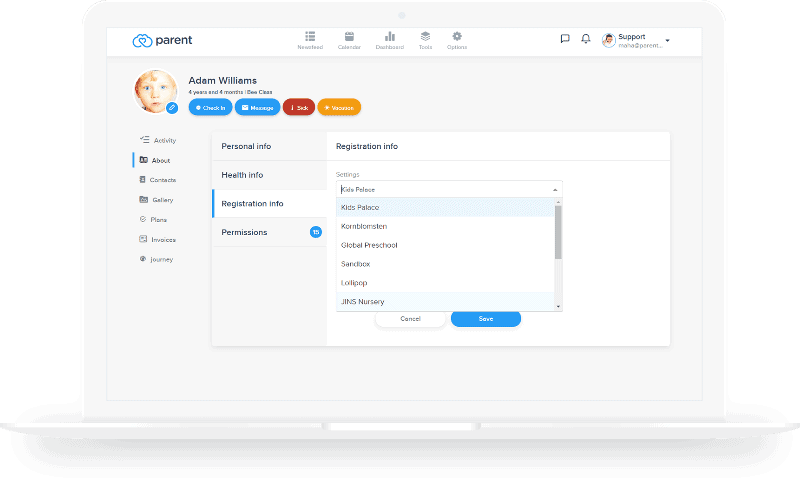Screen dimensions: 800x483
Task: Click the parent logo
Action: [162, 40]
